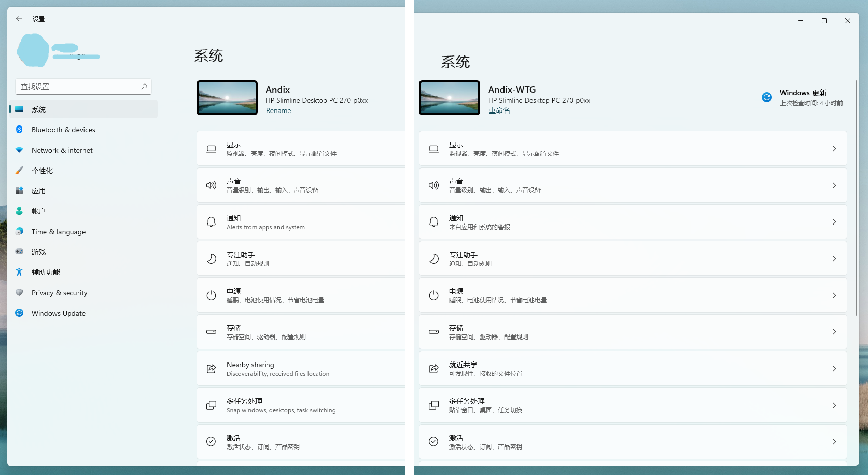
Task: Click the chevron on the 激活 row
Action: click(834, 441)
